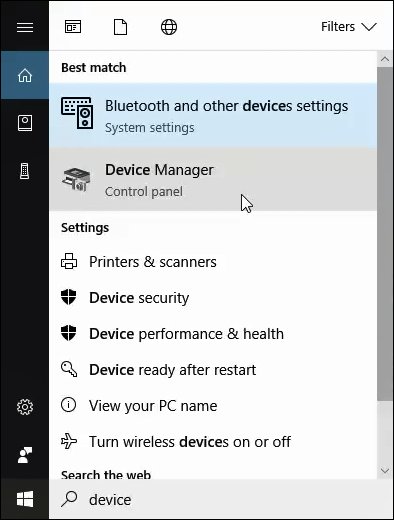Filter results by Web globe icon
This screenshot has height=520, width=394.
click(169, 27)
